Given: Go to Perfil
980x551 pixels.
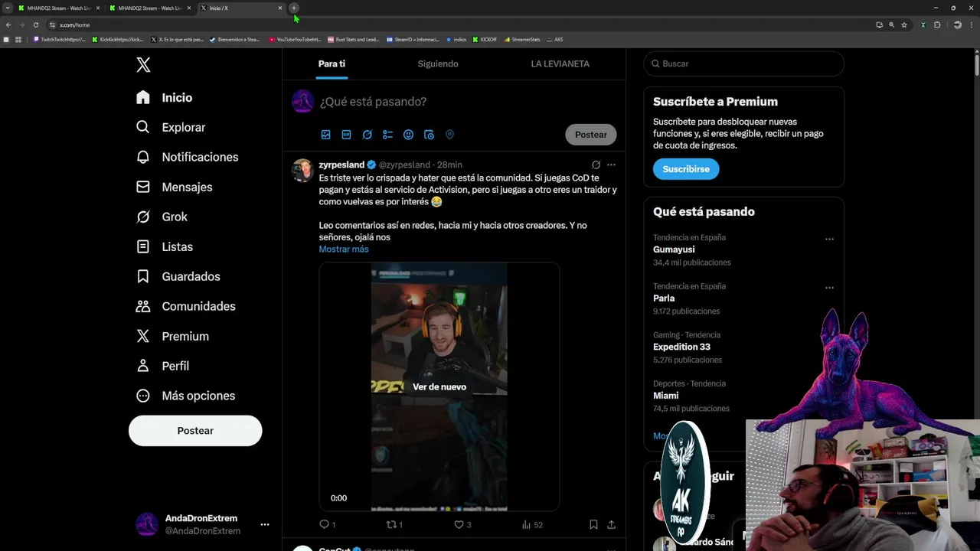Looking at the screenshot, I should pos(162,366).
